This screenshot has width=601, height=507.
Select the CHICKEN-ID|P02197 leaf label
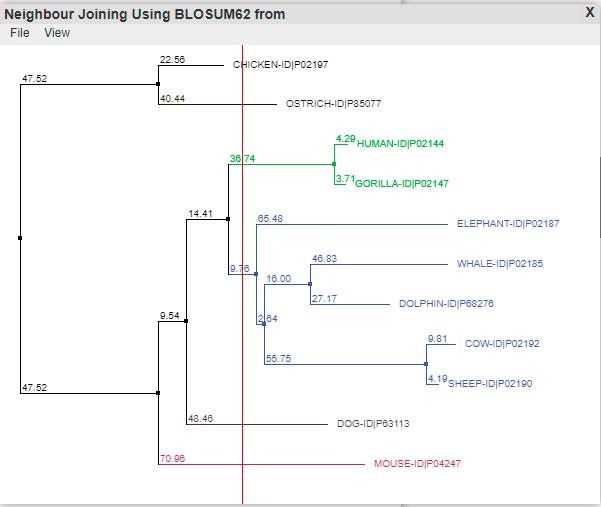(x=280, y=64)
